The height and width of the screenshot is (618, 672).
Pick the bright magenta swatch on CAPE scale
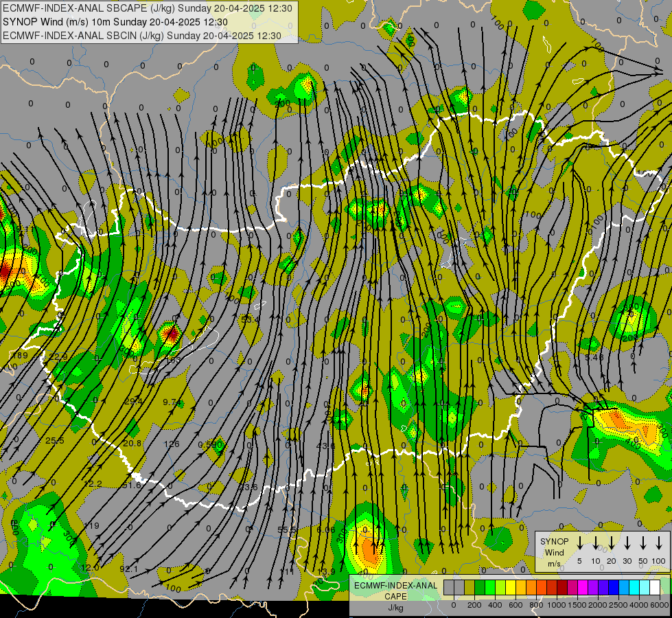pos(583,587)
